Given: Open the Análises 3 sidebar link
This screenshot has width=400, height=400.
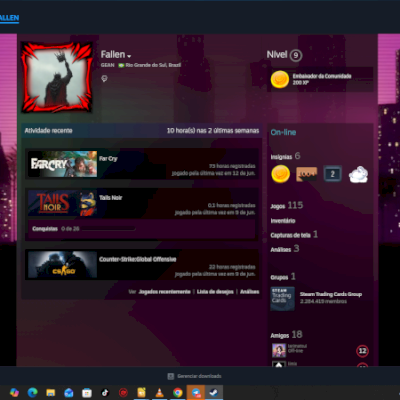Looking at the screenshot, I should tap(285, 249).
